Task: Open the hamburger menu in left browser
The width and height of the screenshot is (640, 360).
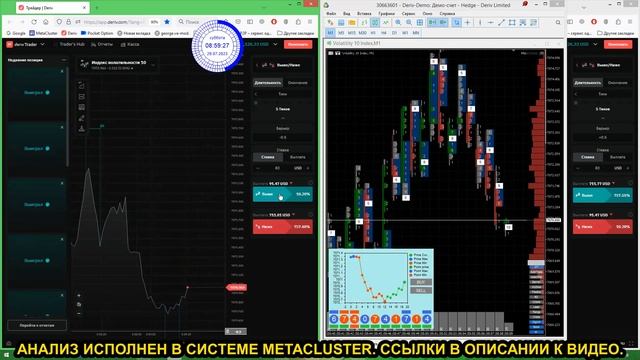Action: (x=310, y=22)
